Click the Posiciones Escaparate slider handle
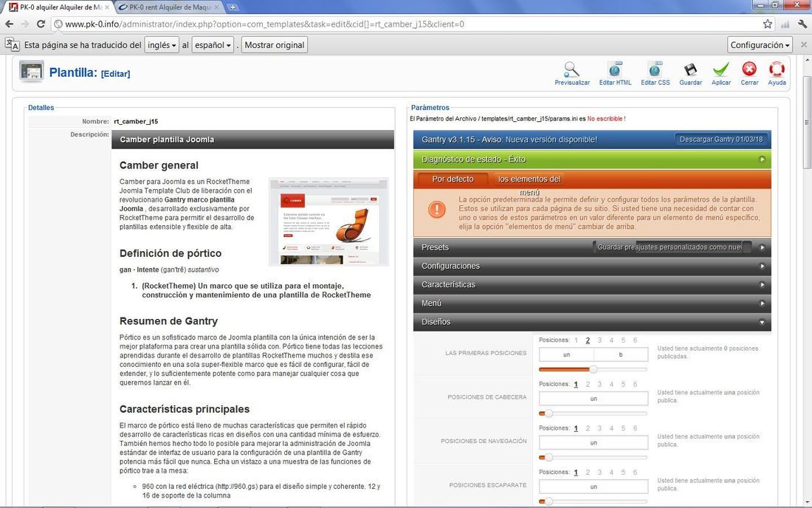812x508 pixels. point(548,501)
